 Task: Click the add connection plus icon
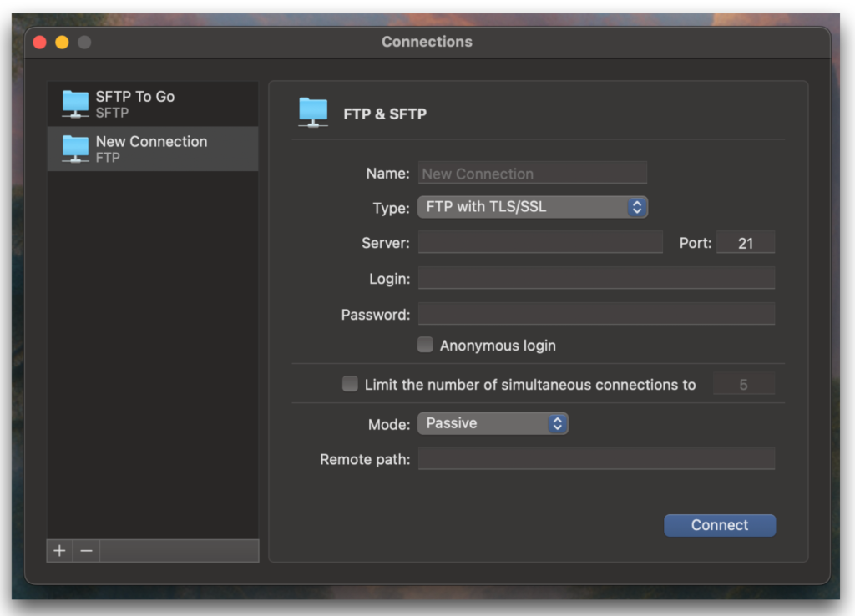coord(58,551)
